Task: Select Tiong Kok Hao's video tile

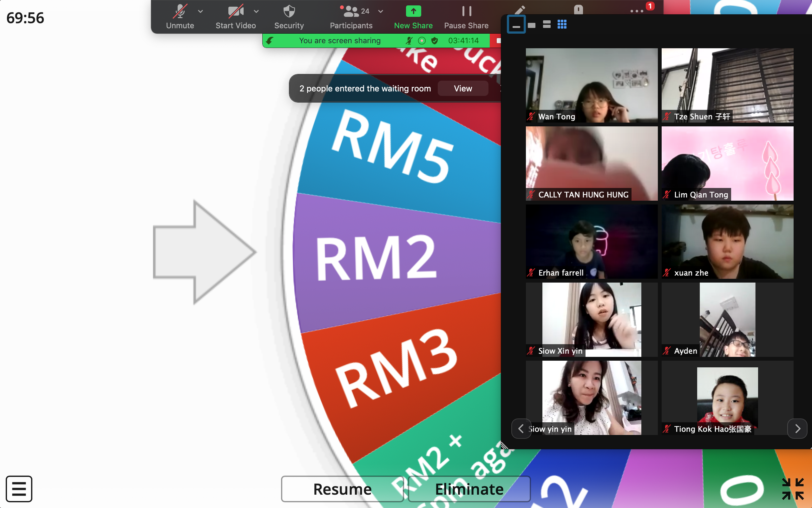Action: coord(727,398)
